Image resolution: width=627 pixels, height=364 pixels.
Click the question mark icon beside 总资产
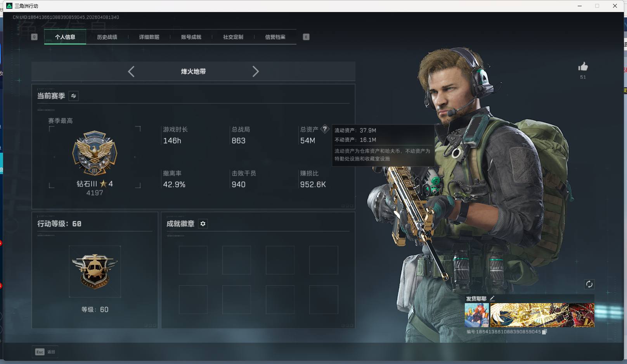pyautogui.click(x=325, y=129)
